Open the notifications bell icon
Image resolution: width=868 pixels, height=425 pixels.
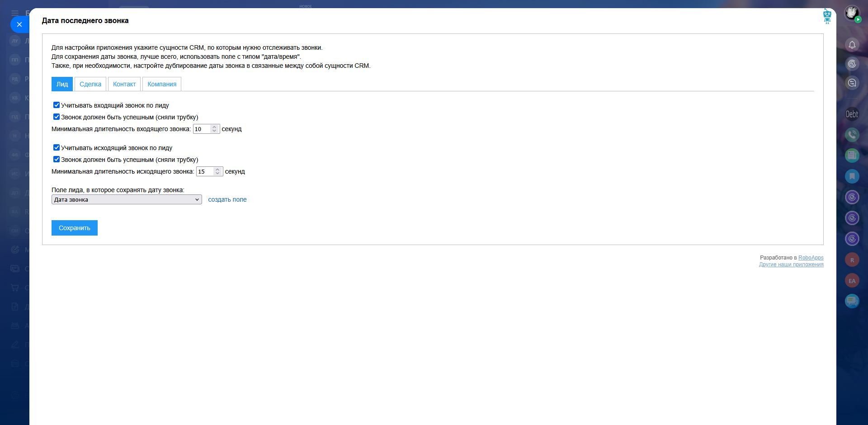(x=852, y=45)
